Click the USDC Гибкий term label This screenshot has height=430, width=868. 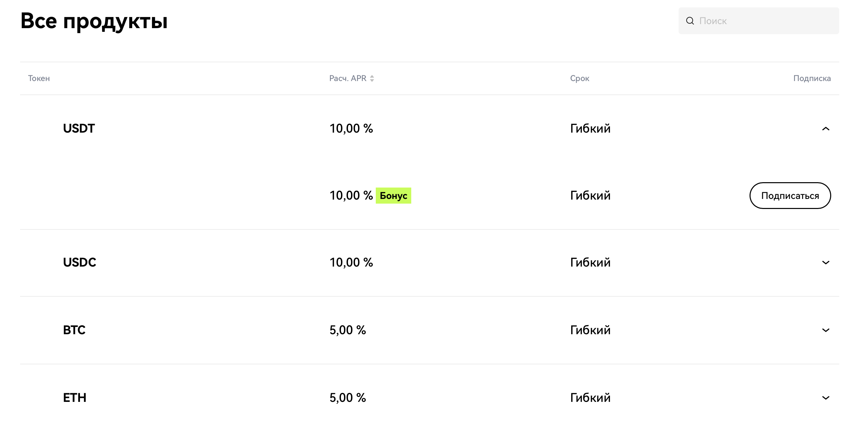coord(590,262)
